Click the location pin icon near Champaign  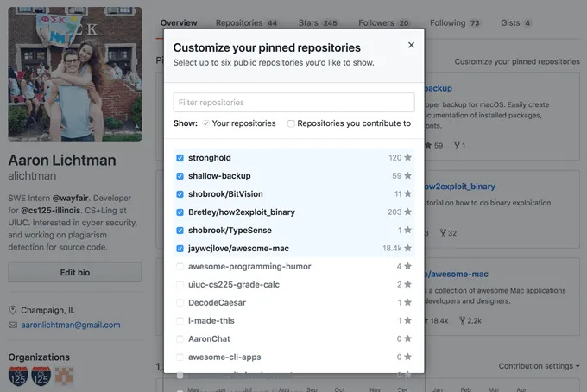point(13,310)
